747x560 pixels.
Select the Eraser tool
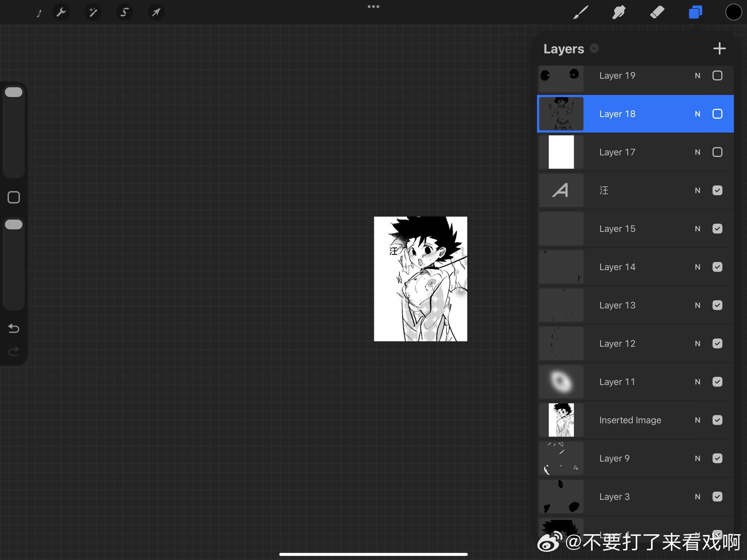[657, 13]
